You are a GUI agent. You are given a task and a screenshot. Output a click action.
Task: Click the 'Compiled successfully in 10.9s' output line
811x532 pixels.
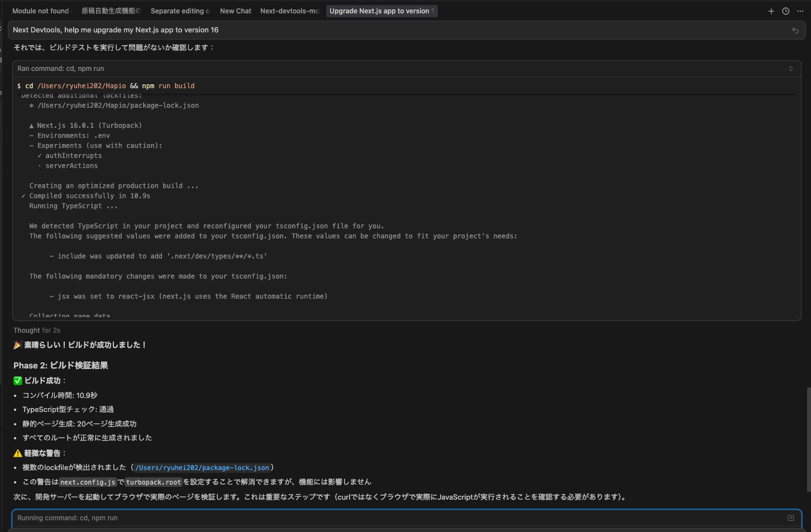pyautogui.click(x=86, y=196)
